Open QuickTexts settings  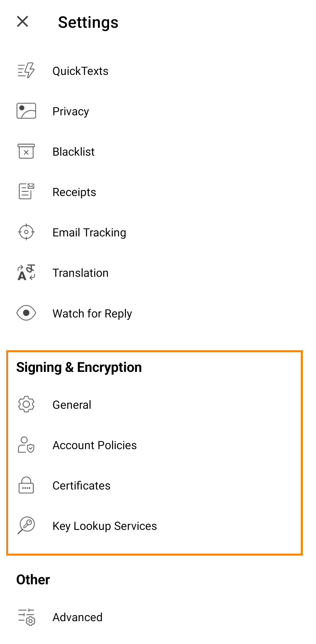[x=158, y=71]
